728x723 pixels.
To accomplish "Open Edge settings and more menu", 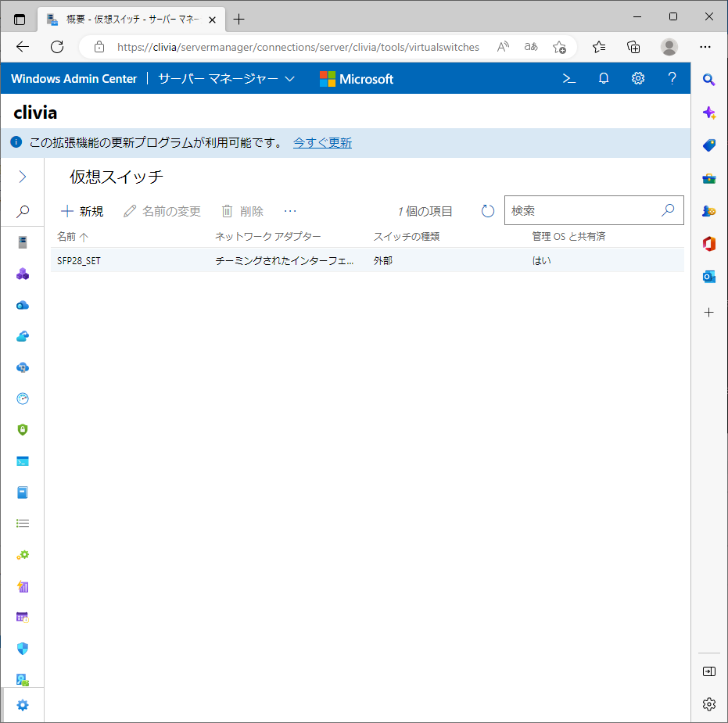I will tap(705, 47).
